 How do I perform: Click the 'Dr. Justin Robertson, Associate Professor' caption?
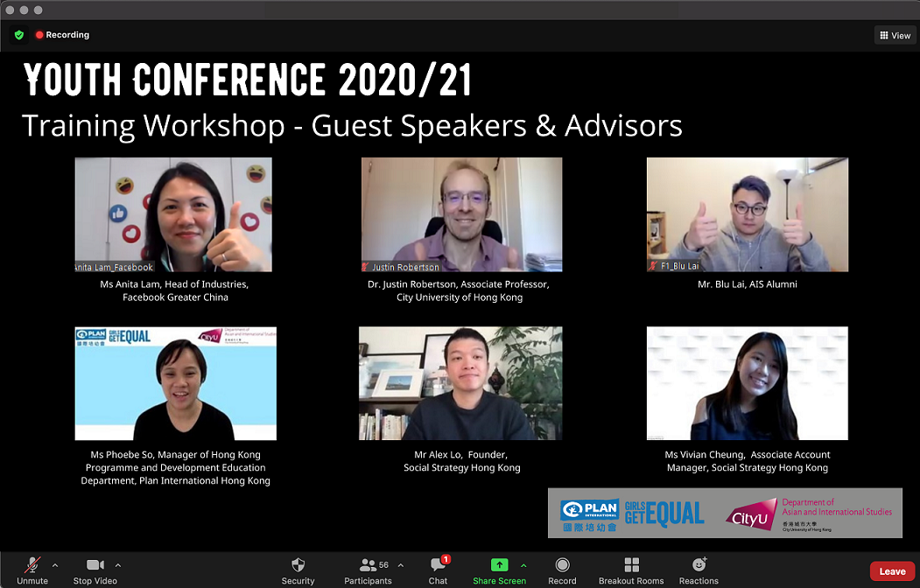pyautogui.click(x=458, y=284)
